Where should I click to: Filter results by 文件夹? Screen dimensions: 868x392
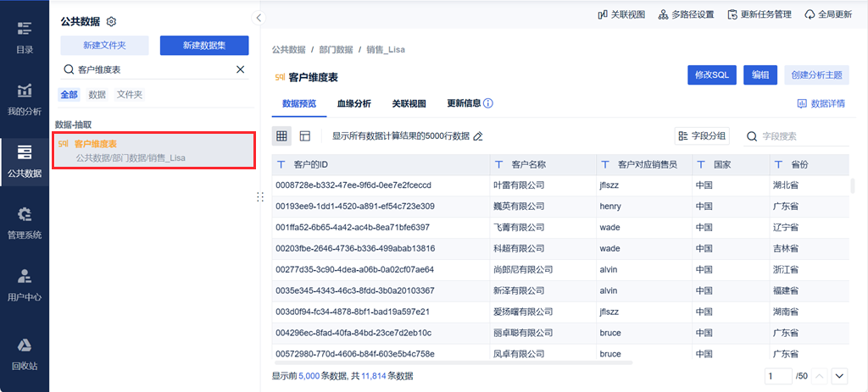[x=130, y=95]
